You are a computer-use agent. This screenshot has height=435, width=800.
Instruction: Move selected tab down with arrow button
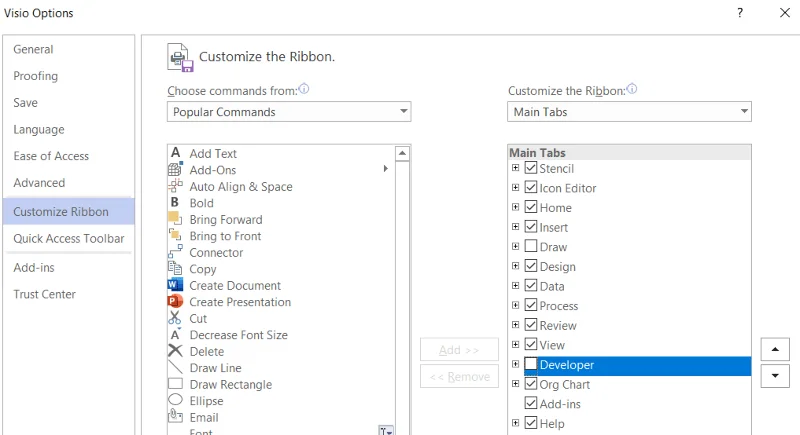pyautogui.click(x=775, y=376)
